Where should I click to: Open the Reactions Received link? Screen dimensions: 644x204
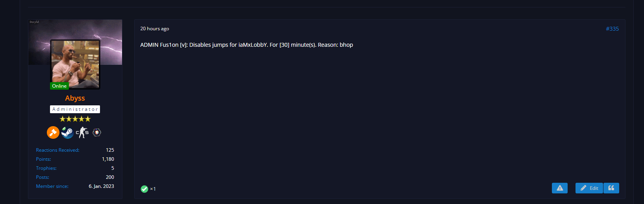(x=57, y=150)
